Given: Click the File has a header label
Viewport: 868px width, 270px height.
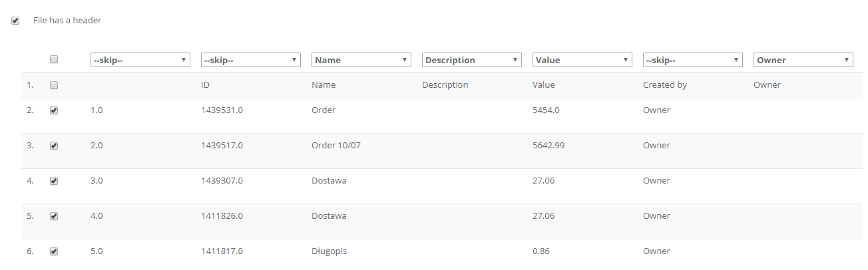Looking at the screenshot, I should [67, 21].
